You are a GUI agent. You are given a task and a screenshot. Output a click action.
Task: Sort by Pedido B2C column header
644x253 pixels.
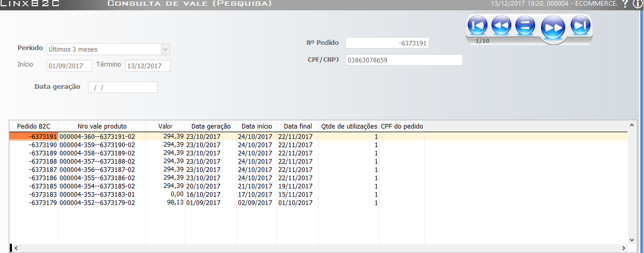click(34, 126)
